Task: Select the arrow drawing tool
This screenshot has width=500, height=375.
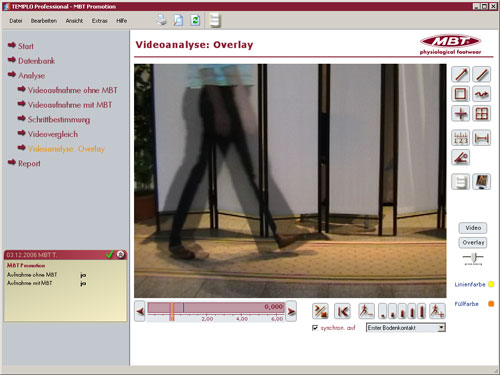Action: (x=461, y=74)
